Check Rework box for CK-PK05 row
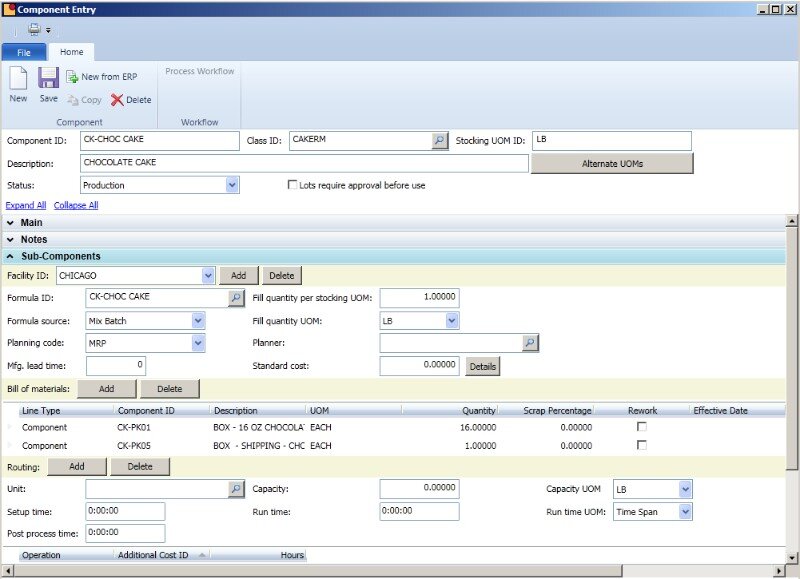Screen dimensions: 800x579 642,445
